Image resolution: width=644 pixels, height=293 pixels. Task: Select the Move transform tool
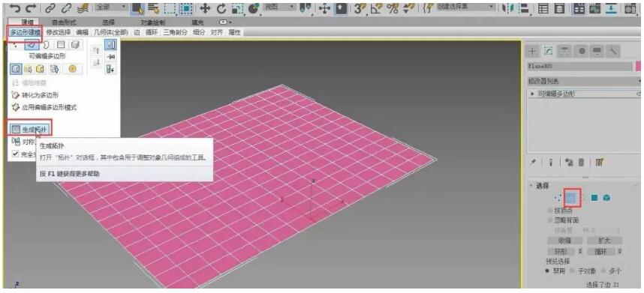(x=205, y=8)
